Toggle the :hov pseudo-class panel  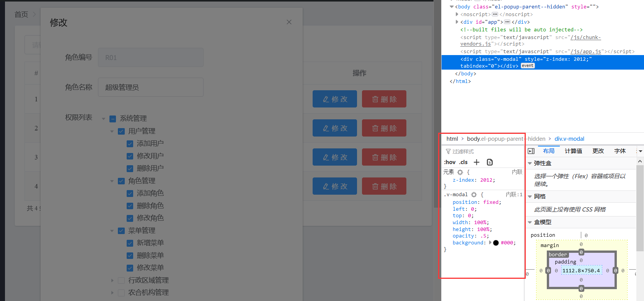click(450, 162)
